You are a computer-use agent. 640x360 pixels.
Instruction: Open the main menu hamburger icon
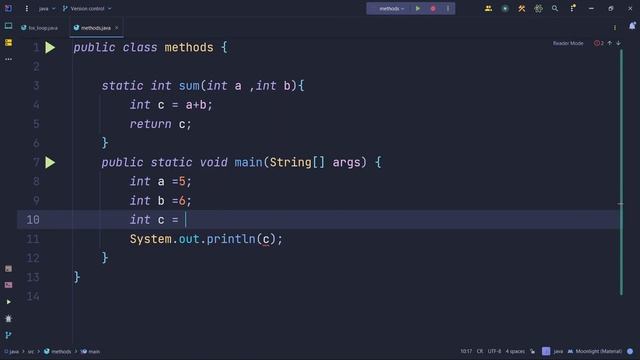27,9
